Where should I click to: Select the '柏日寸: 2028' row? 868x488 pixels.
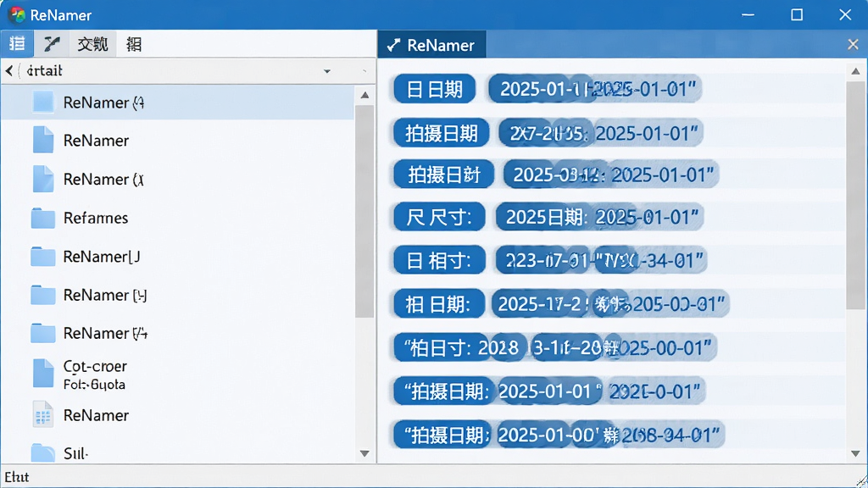556,347
